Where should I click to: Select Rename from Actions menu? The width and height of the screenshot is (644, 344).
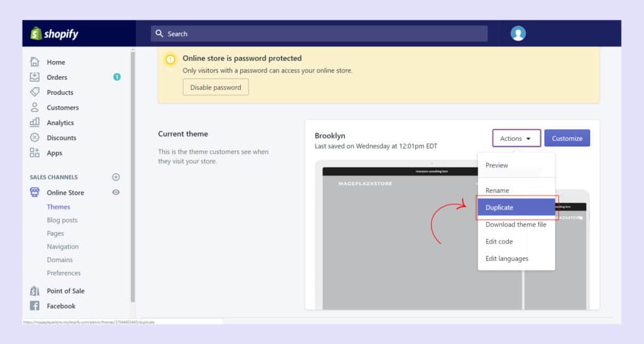(x=516, y=191)
